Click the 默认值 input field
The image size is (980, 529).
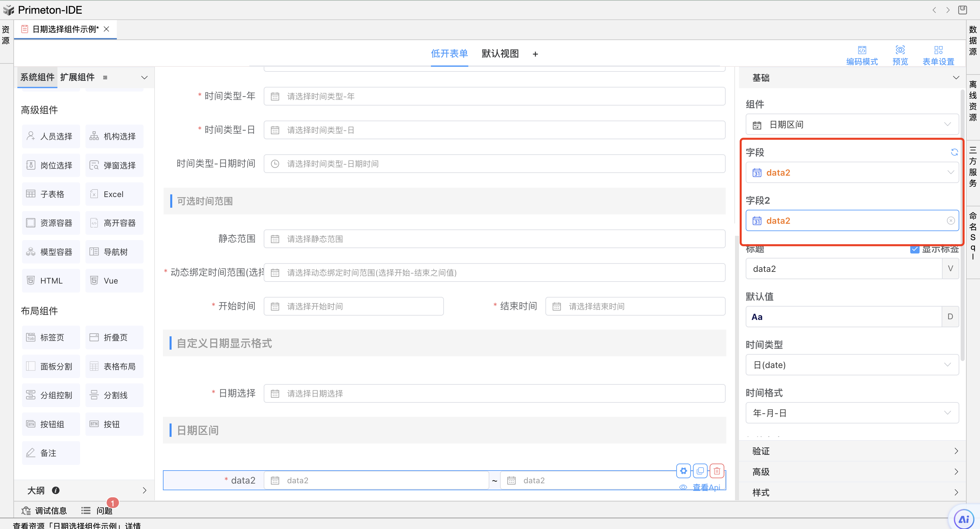[843, 317]
